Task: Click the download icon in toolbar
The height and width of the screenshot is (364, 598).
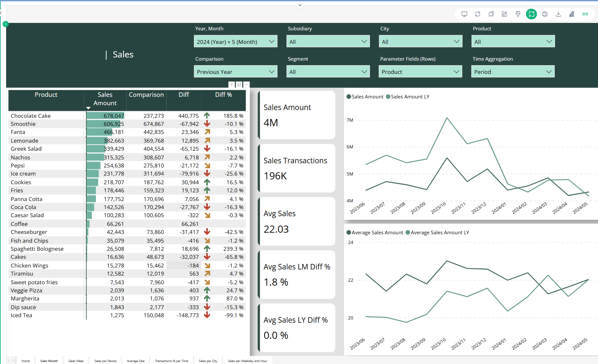Action: pos(558,14)
